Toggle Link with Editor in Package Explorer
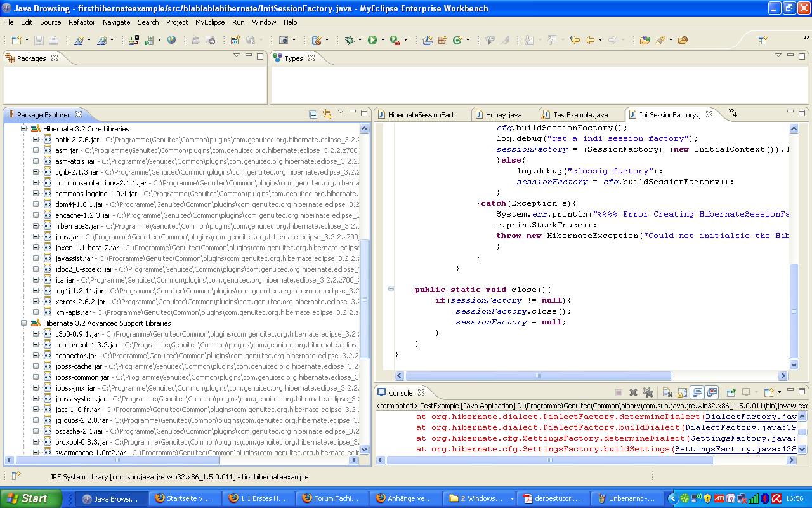The image size is (812, 508). (x=327, y=114)
